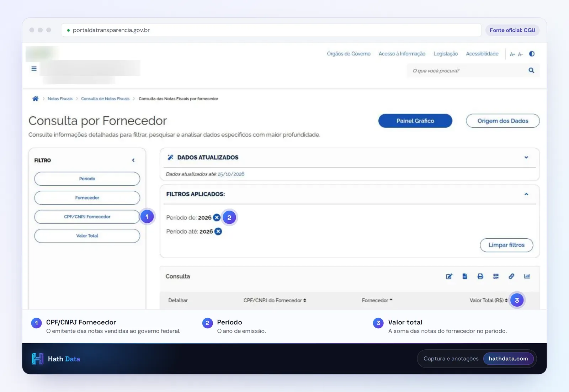Toggle high contrast mode icon
The image size is (569, 392).
(532, 54)
